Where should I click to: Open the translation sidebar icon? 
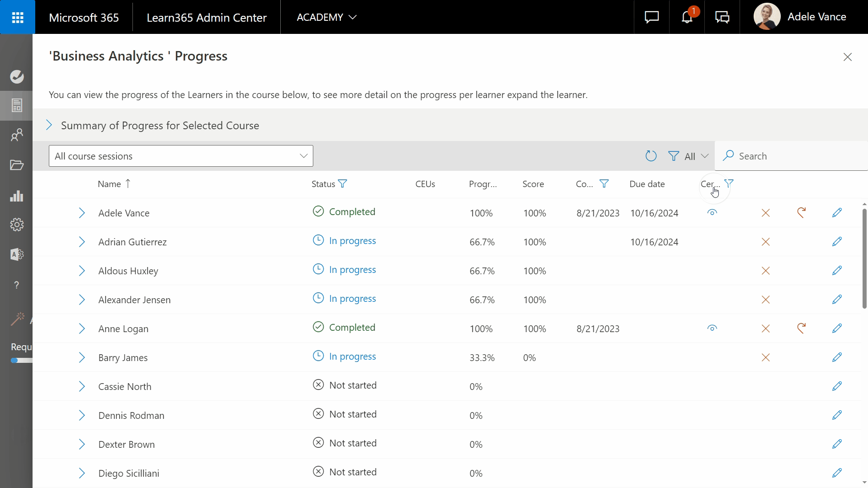17,254
